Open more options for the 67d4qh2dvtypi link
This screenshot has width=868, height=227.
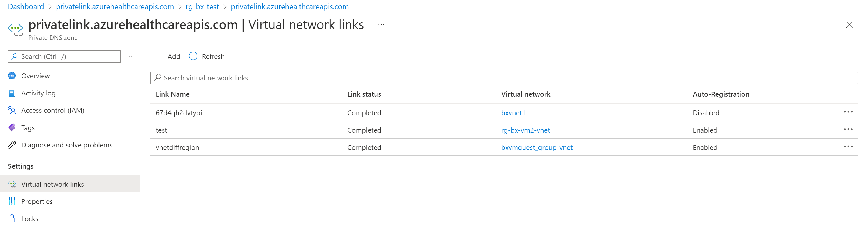(848, 112)
